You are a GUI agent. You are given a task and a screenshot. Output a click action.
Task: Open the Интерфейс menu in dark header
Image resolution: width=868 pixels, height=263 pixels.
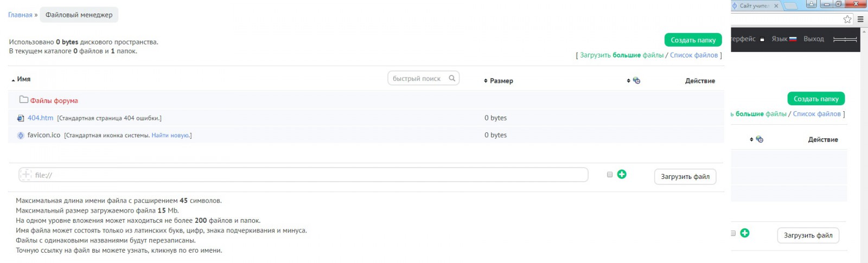(x=743, y=39)
